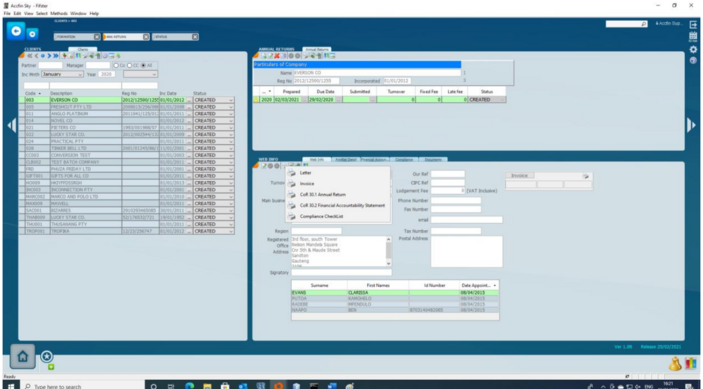Go to the last client record arrow

coord(56,56)
